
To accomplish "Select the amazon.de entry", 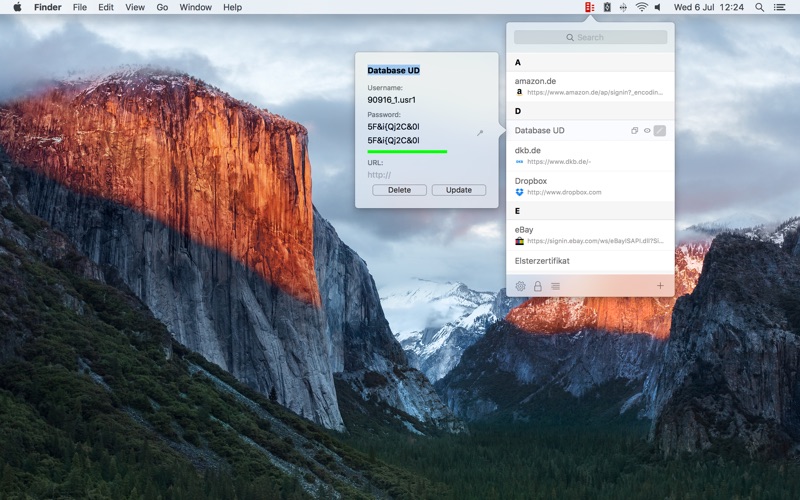I will click(x=590, y=86).
